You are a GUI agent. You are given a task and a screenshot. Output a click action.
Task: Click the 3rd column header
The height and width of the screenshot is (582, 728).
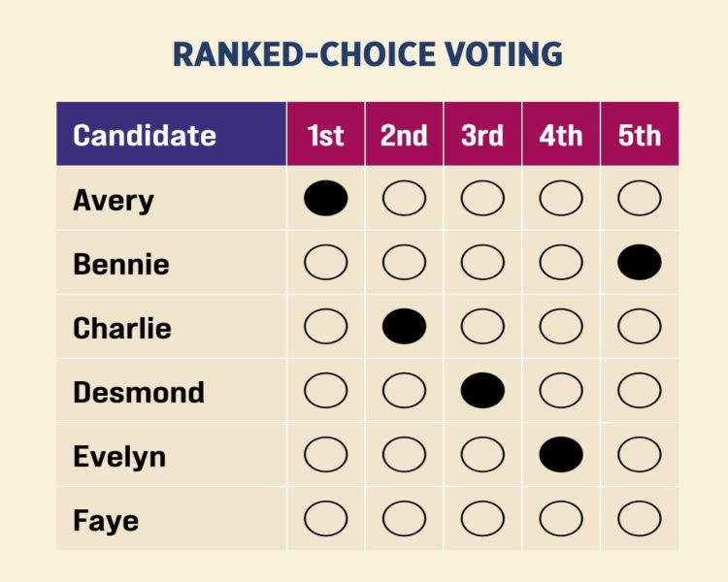coord(482,135)
